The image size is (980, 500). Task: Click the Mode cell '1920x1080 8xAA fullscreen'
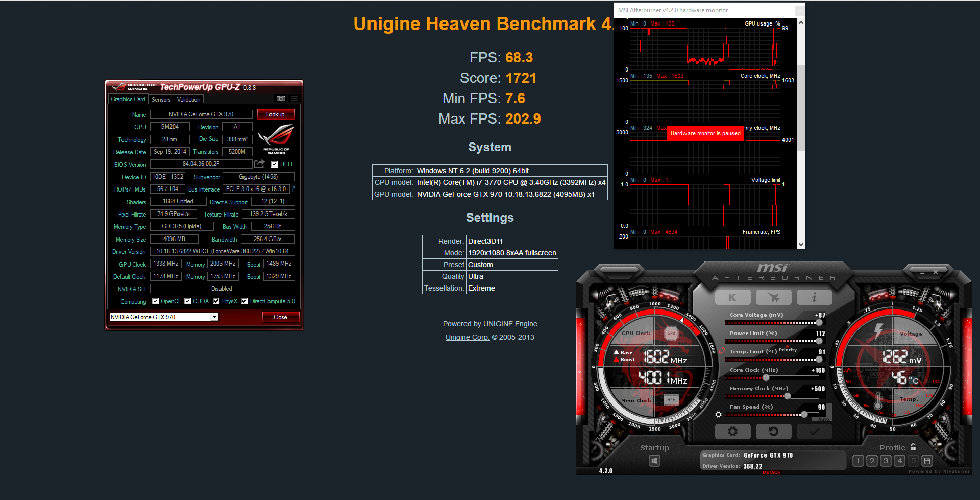[x=512, y=253]
